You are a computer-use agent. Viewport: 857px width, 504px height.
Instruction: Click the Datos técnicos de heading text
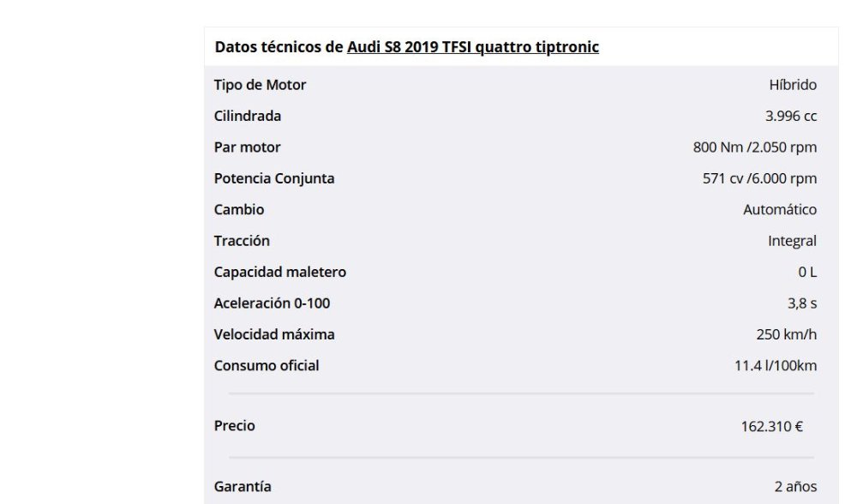[x=279, y=47]
